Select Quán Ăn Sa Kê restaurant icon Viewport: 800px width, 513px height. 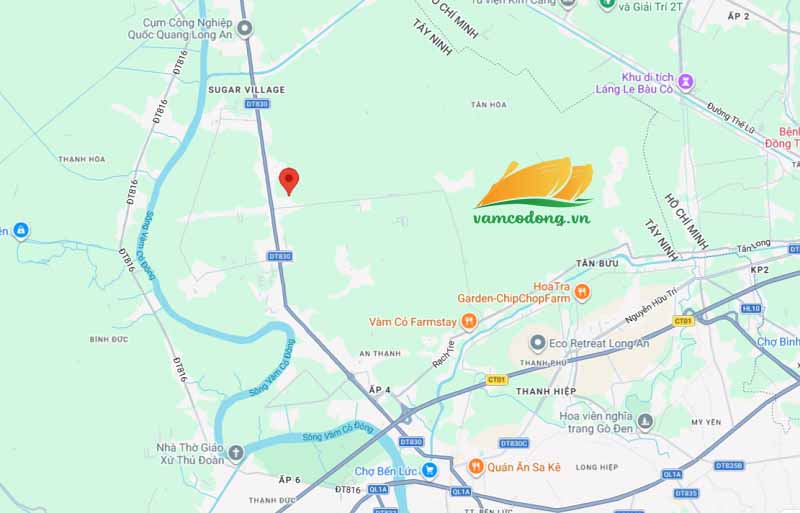[x=476, y=467]
